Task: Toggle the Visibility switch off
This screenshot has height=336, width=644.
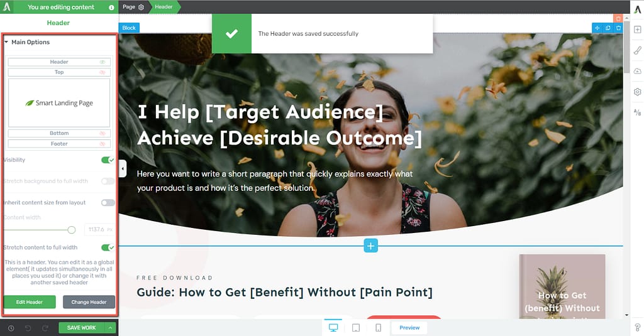Action: coord(108,160)
